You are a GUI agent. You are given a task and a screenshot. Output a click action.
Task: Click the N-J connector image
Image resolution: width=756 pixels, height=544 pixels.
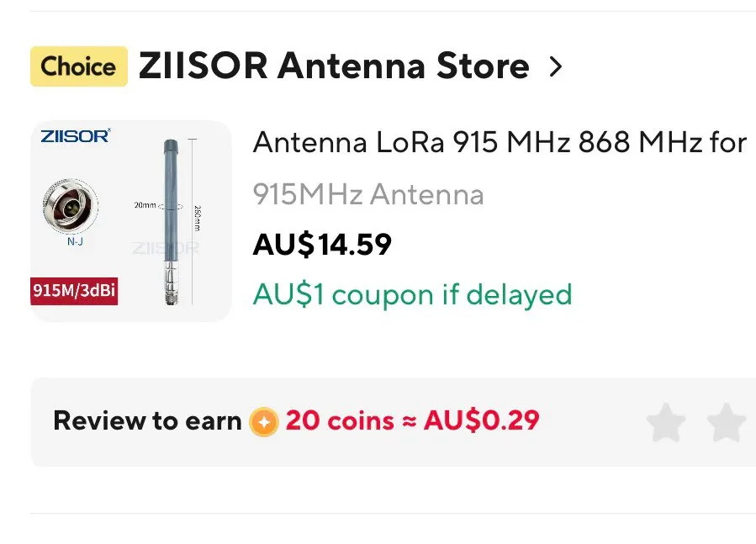pyautogui.click(x=71, y=207)
